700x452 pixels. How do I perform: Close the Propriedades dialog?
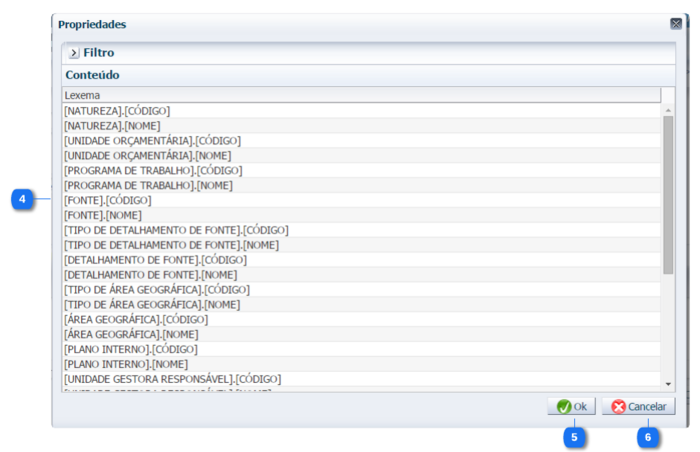(676, 24)
